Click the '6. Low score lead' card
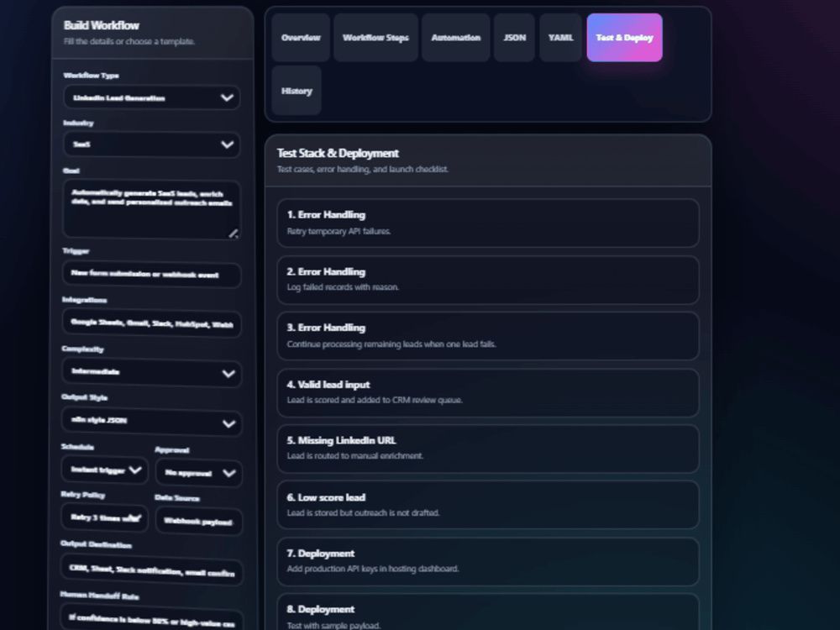 pyautogui.click(x=488, y=505)
